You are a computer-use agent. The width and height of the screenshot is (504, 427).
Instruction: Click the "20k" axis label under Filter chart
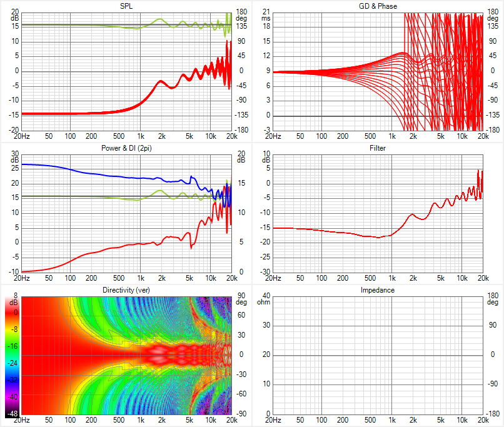coord(483,278)
